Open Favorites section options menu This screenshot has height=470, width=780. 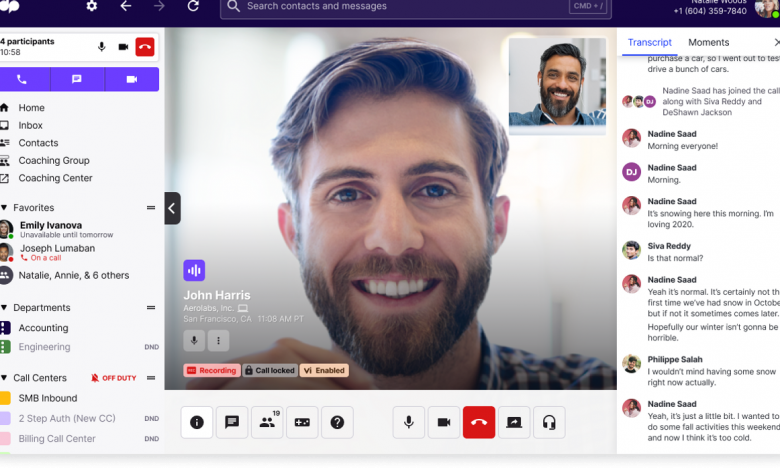point(151,208)
